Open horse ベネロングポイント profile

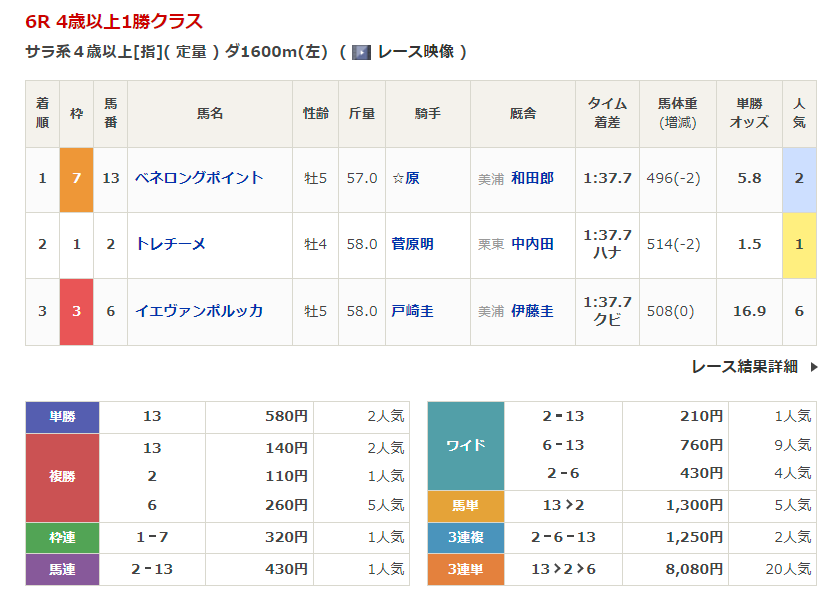[199, 178]
